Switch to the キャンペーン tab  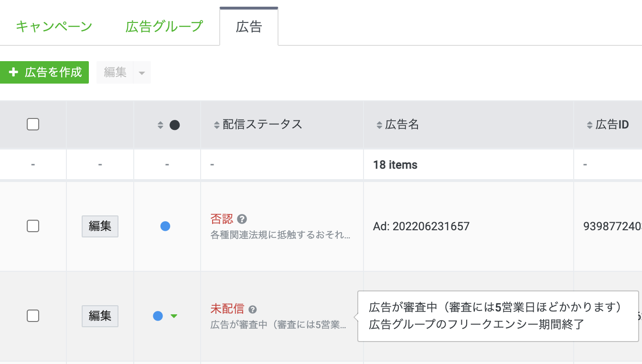(x=53, y=26)
